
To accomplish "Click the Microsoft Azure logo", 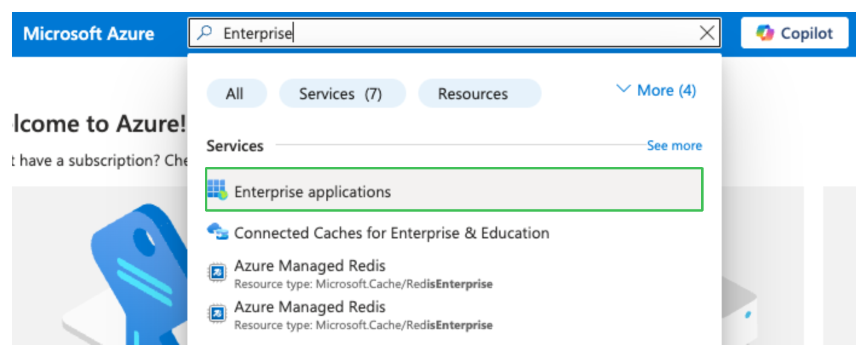I will tap(89, 34).
